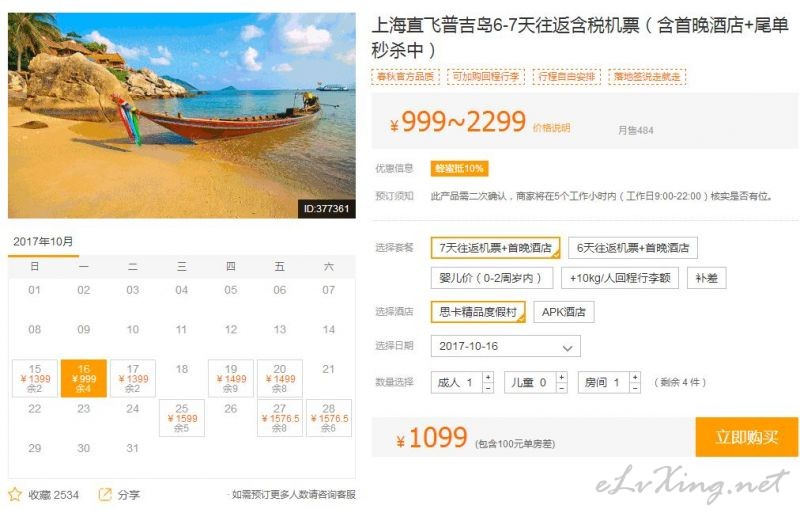The height and width of the screenshot is (517, 800).
Task: Select October 15 priced ¥1399 in calendar
Action: pyautogui.click(x=35, y=378)
